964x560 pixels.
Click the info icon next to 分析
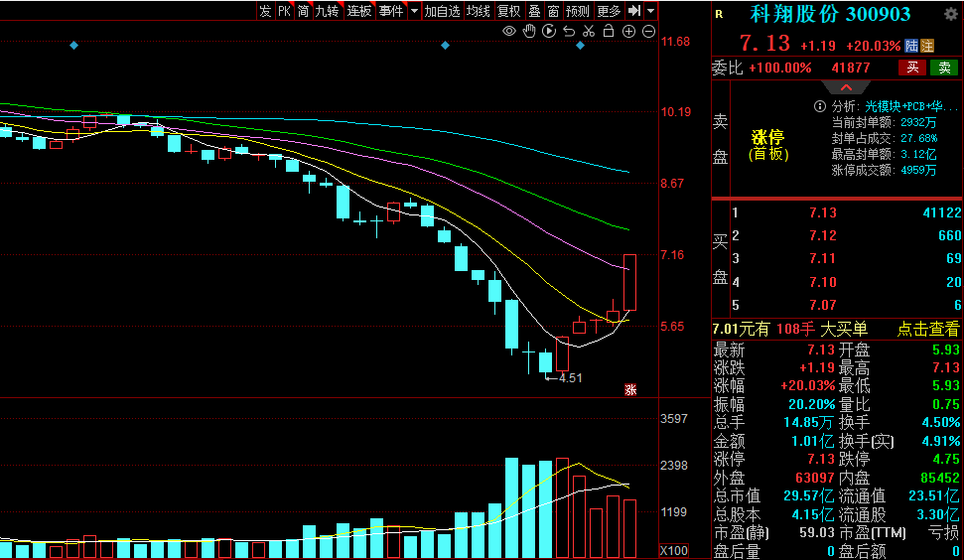pos(820,106)
